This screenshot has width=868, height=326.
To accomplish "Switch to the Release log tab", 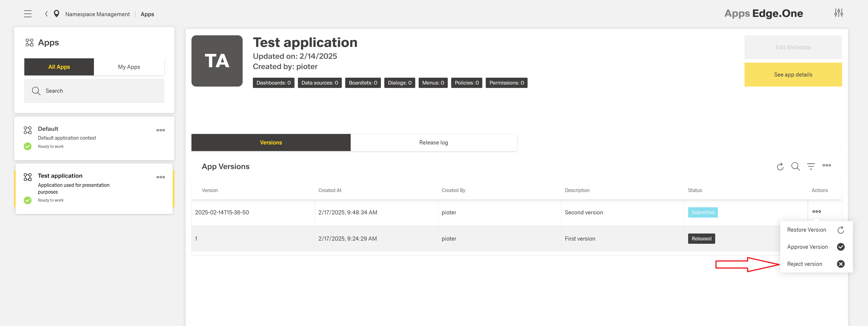I will [434, 142].
